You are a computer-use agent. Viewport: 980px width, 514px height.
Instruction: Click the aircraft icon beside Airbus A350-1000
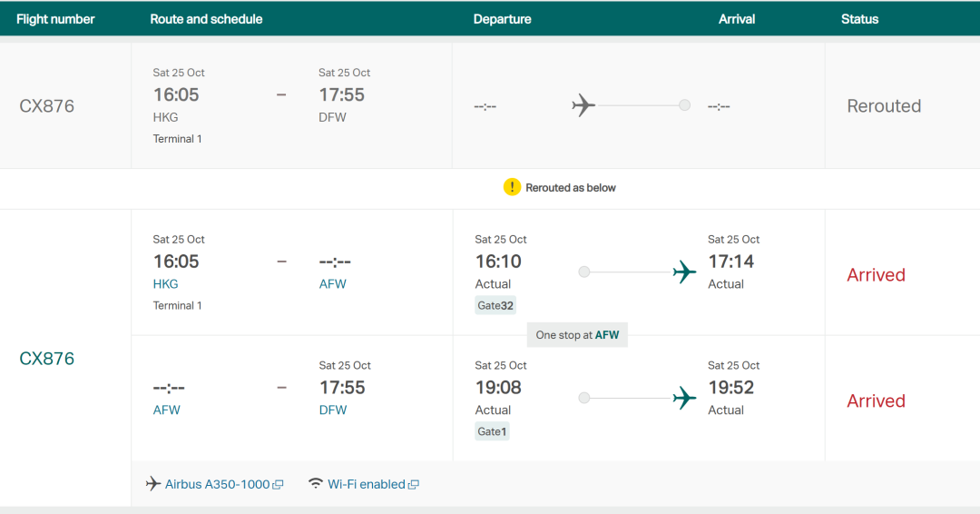[153, 484]
